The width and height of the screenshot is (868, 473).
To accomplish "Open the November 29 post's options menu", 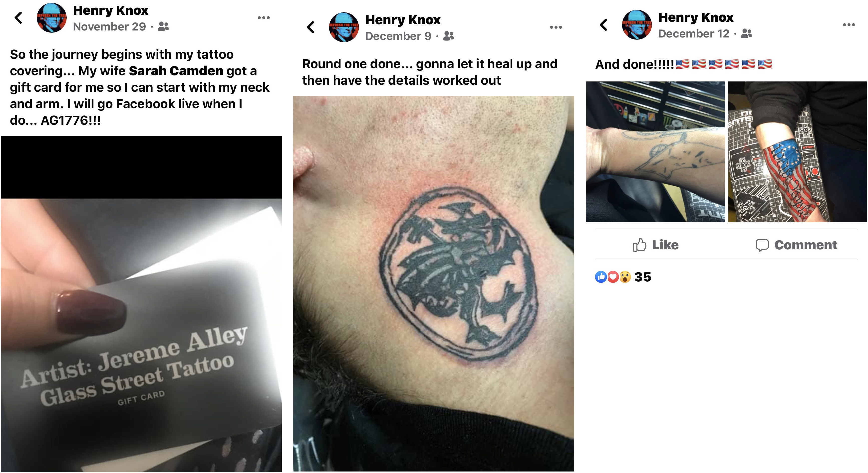I will click(x=264, y=17).
